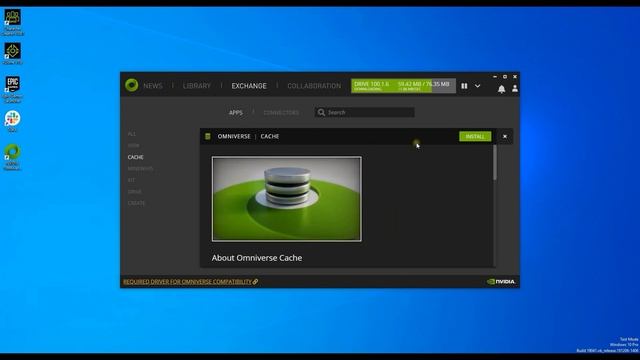640x360 pixels.
Task: Click the NVIDIA logo in footer
Action: click(x=501, y=282)
